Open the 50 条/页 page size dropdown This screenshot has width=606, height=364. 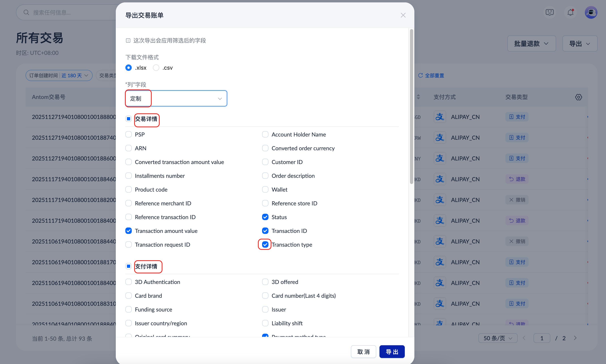click(498, 338)
